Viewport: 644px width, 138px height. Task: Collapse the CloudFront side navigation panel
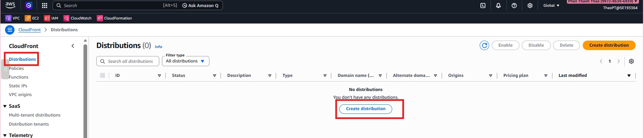pos(73,46)
